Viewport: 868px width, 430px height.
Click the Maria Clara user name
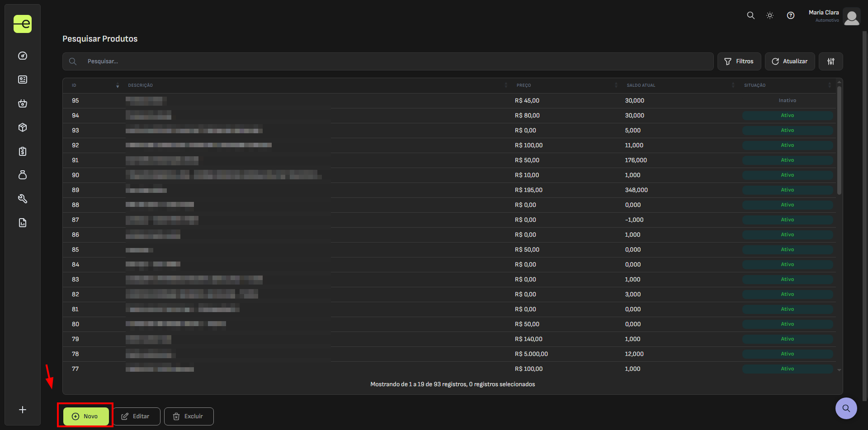tap(823, 13)
